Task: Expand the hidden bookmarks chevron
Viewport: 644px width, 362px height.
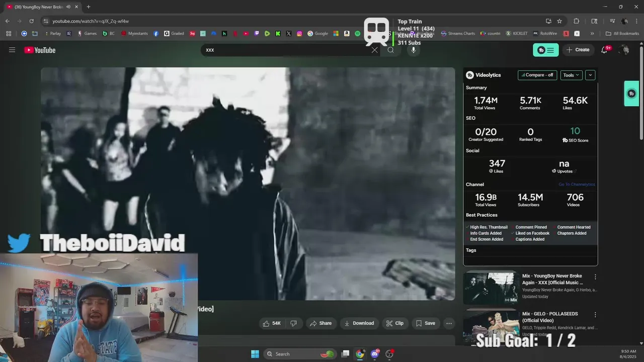Action: pos(592,34)
